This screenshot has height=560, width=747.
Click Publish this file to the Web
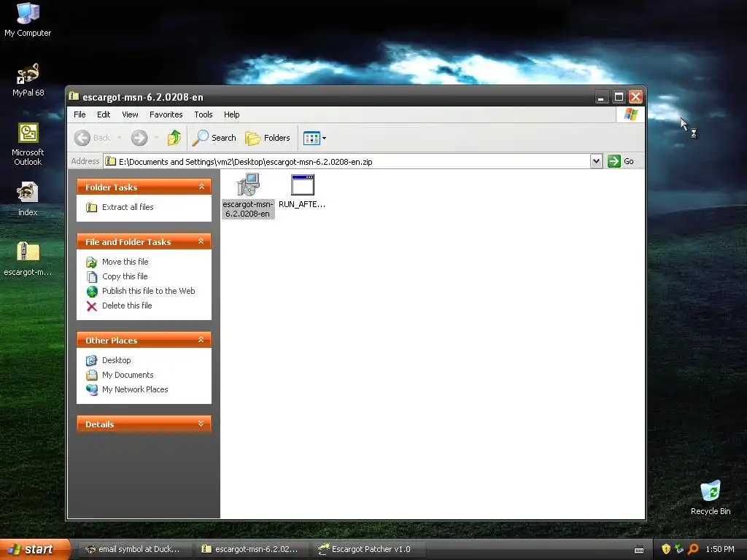click(x=148, y=291)
